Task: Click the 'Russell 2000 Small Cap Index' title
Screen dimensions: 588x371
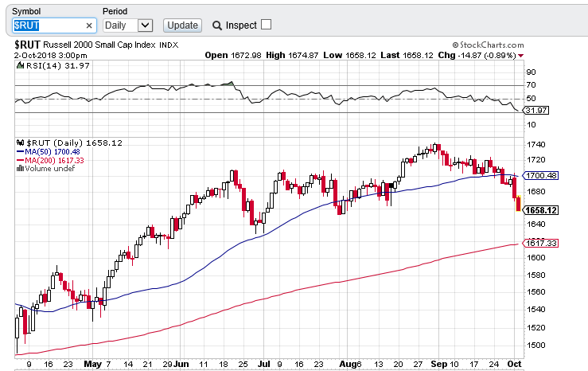Action: [99, 45]
